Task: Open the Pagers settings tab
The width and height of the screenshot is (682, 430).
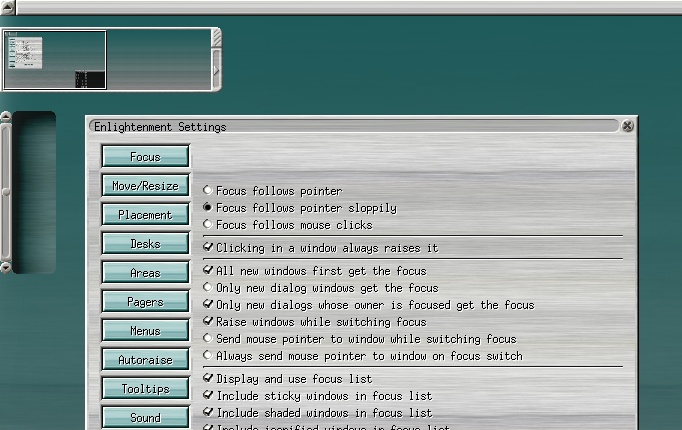Action: [145, 301]
